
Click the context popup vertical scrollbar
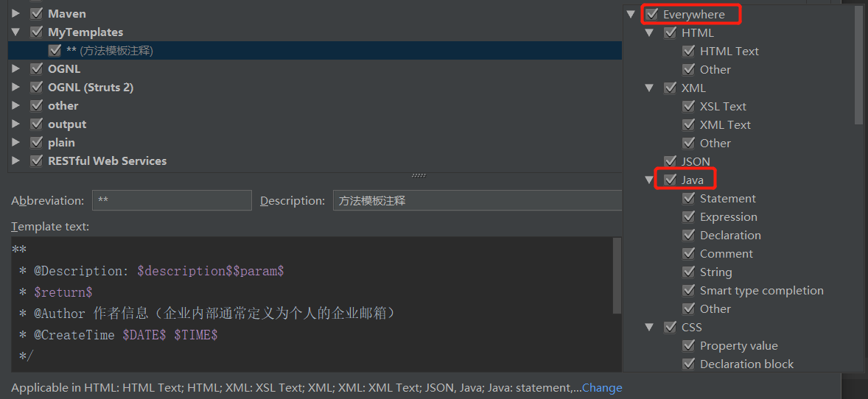pyautogui.click(x=858, y=65)
